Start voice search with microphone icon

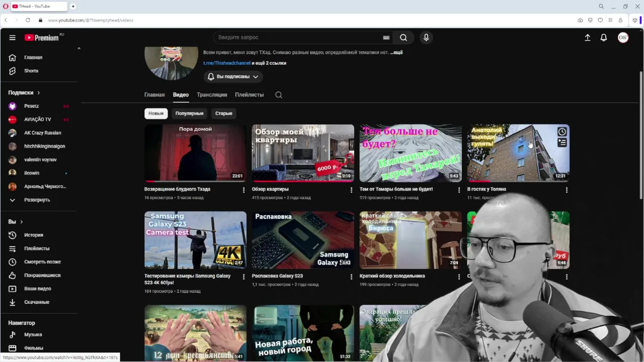[426, 38]
